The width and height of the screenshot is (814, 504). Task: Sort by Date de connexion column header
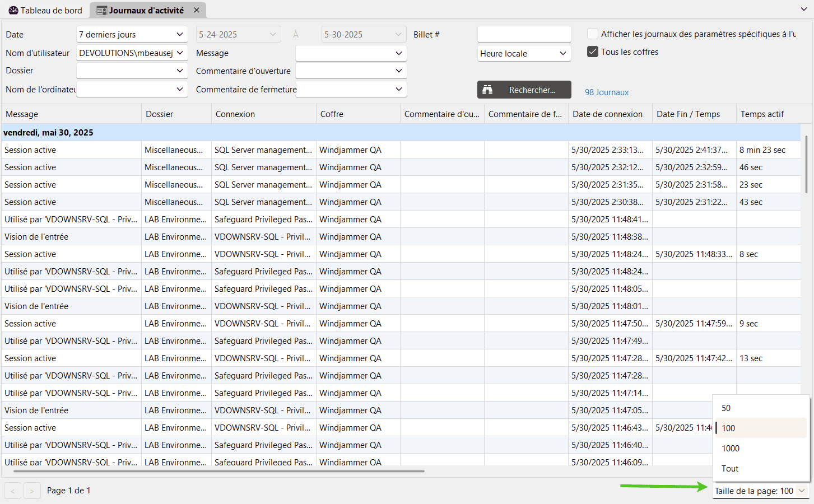[x=607, y=114]
